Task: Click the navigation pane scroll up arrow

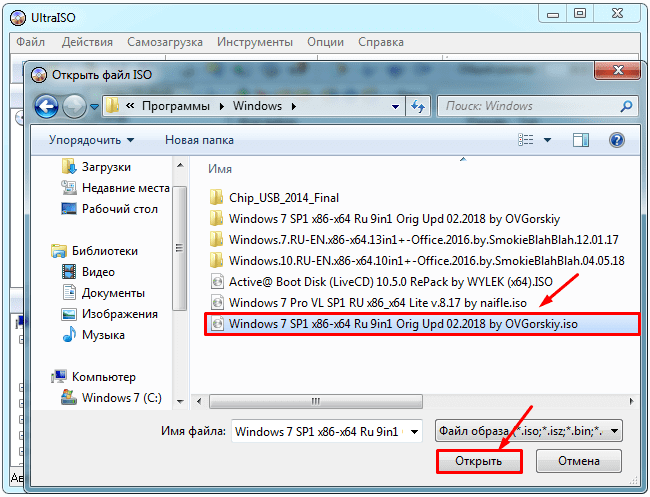Action: point(180,165)
